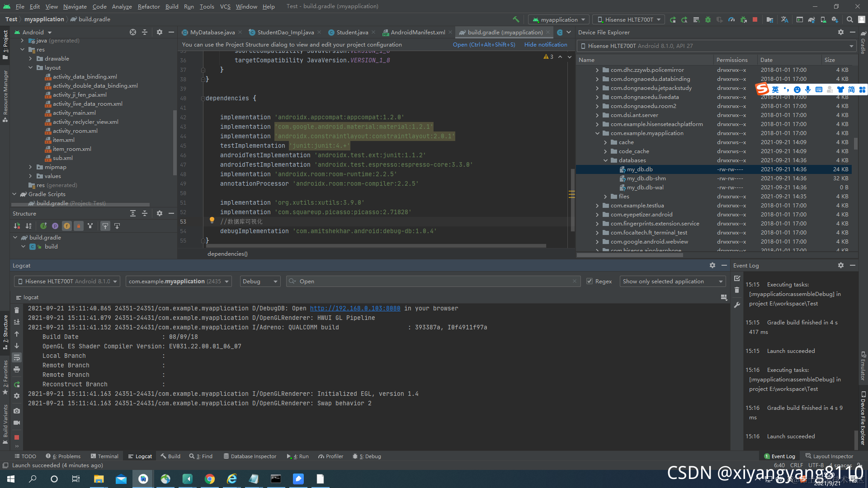Expand the com.example.testlua folder

click(597, 206)
